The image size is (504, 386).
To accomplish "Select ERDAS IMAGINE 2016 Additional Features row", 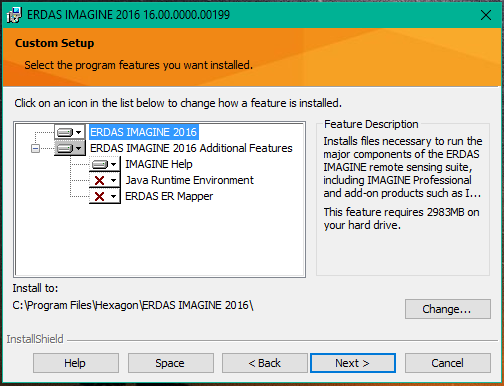I will click(x=191, y=148).
